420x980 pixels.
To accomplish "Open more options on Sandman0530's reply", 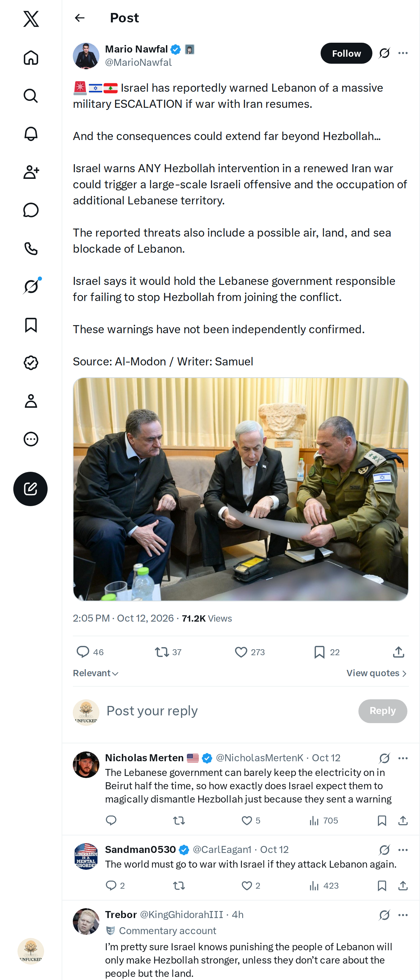I will coord(403,850).
